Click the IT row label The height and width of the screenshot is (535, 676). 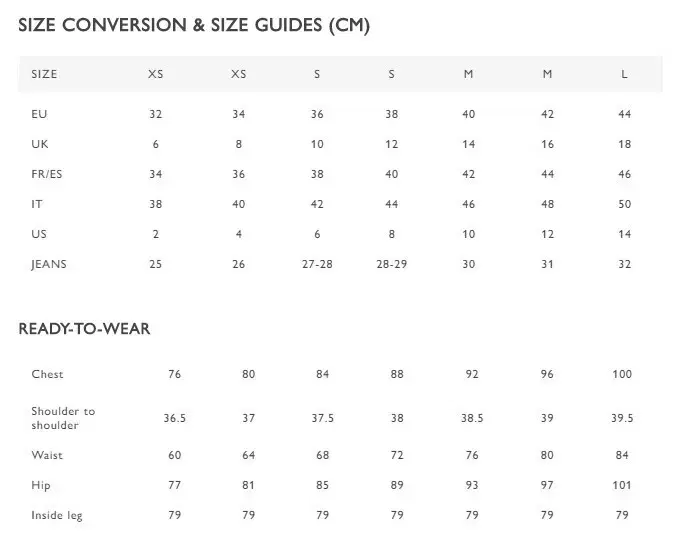click(37, 204)
